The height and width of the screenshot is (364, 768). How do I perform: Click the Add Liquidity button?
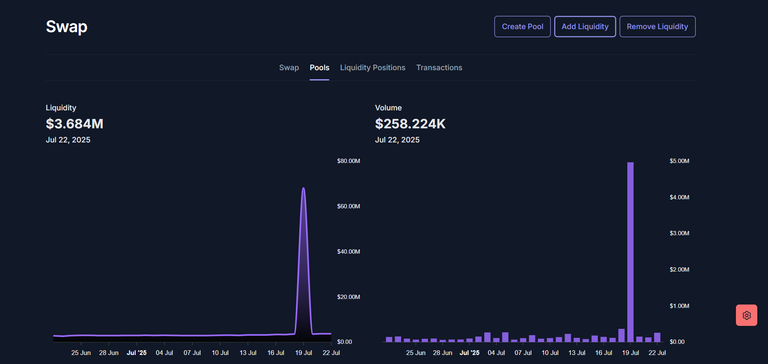pyautogui.click(x=585, y=26)
